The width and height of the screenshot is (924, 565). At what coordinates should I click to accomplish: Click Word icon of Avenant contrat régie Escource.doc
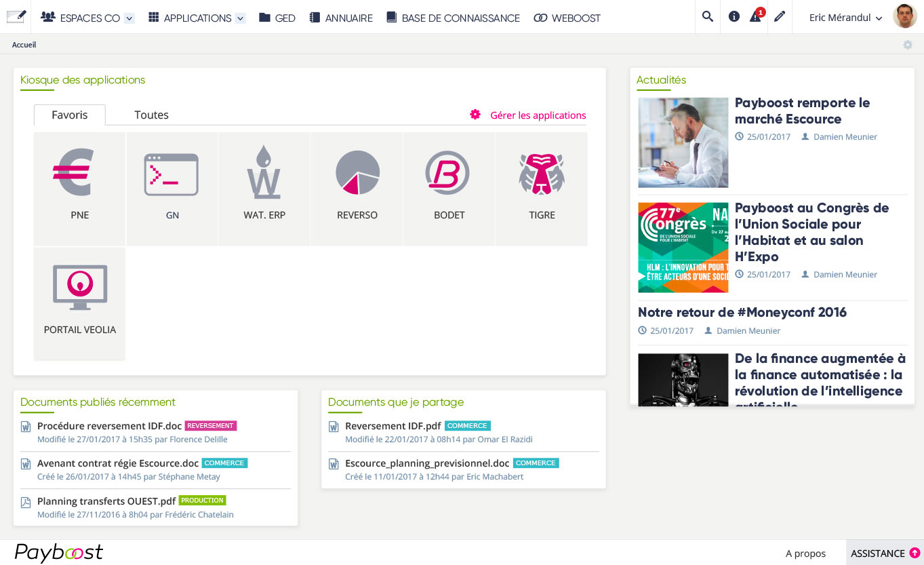[x=26, y=465]
